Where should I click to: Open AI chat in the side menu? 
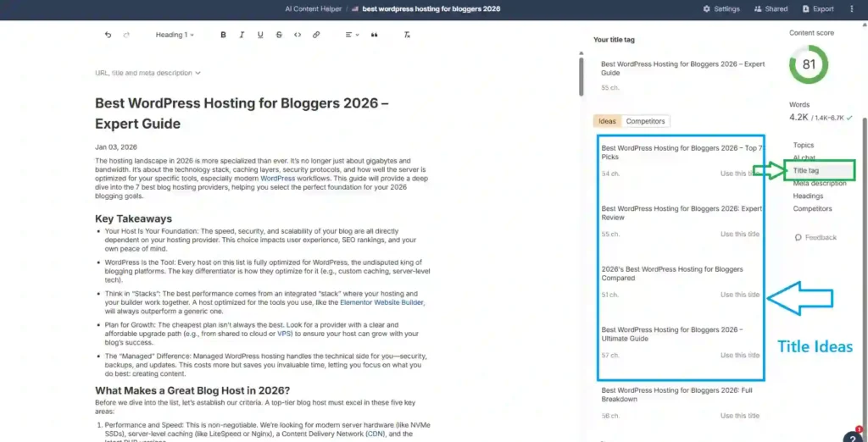pos(804,157)
